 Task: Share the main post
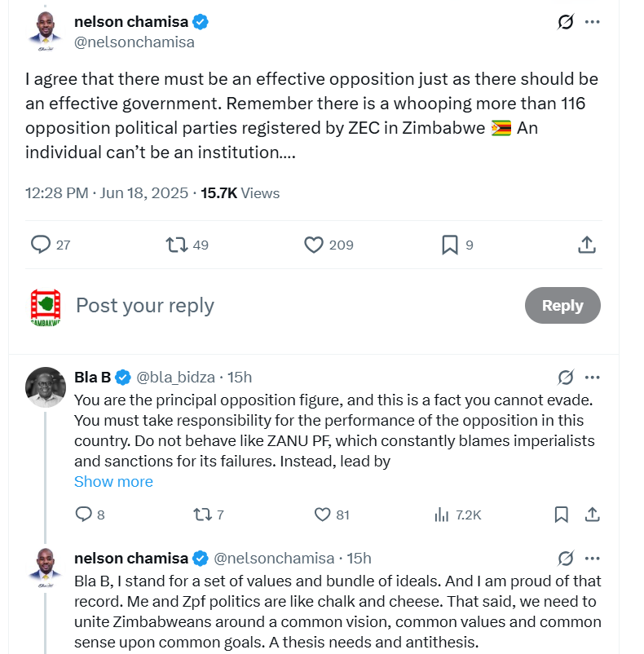click(x=586, y=244)
